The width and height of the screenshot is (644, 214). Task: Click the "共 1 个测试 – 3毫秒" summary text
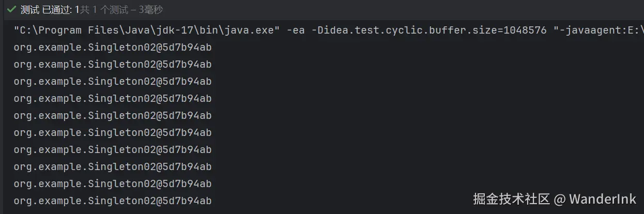121,10
